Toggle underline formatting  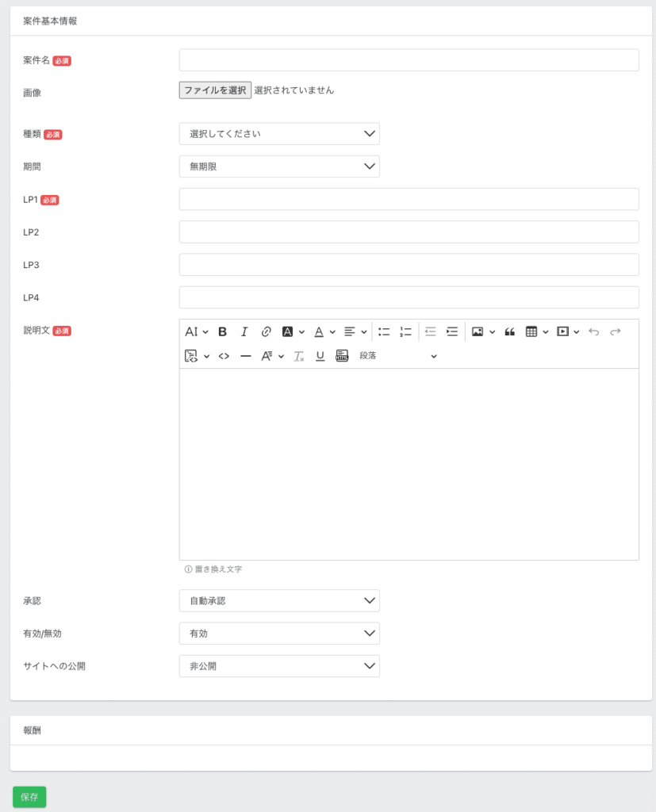tap(320, 356)
